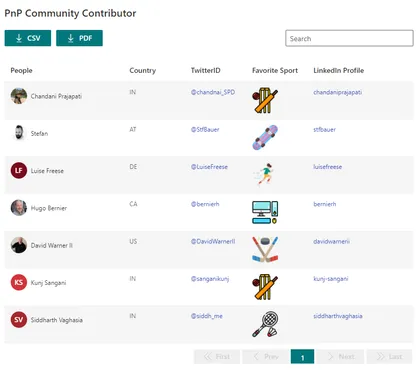Click the name Kunj Sangani
The width and height of the screenshot is (420, 370).
click(x=48, y=283)
